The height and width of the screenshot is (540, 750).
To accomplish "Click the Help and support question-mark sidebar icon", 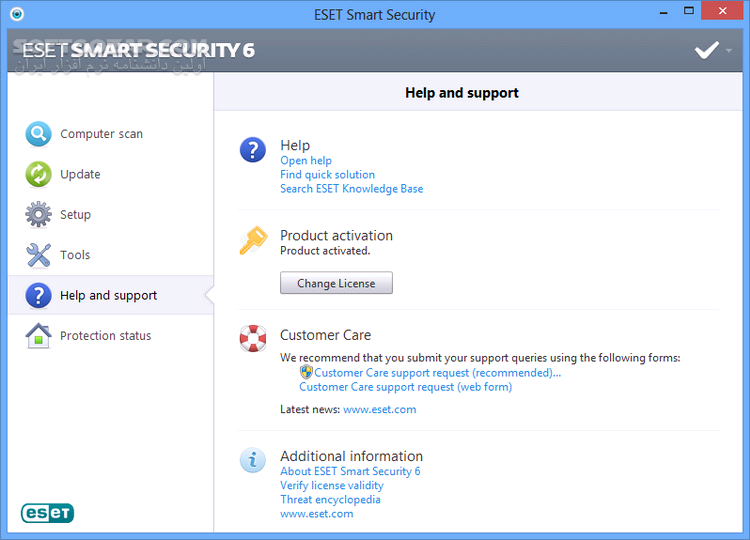I will [38, 296].
